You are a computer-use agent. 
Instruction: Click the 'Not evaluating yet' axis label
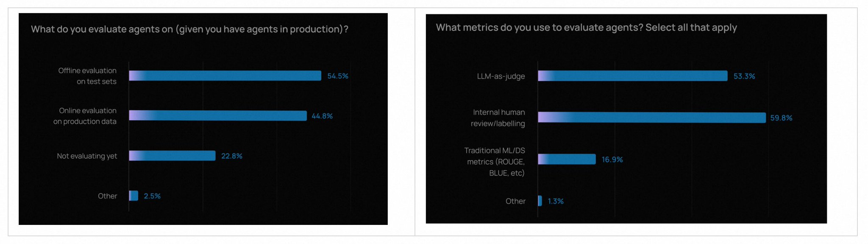click(x=87, y=156)
